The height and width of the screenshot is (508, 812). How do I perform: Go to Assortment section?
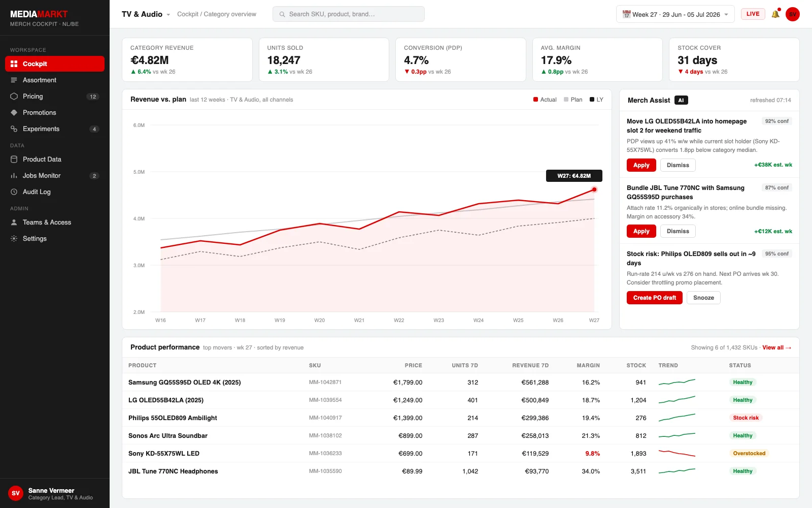coord(55,80)
